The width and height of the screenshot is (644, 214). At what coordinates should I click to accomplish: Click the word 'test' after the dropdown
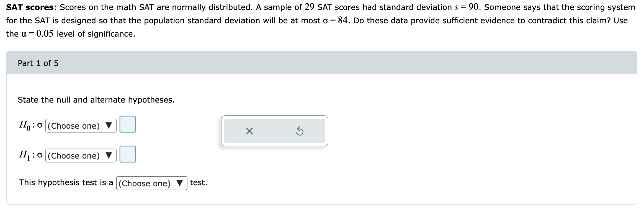pos(198,182)
